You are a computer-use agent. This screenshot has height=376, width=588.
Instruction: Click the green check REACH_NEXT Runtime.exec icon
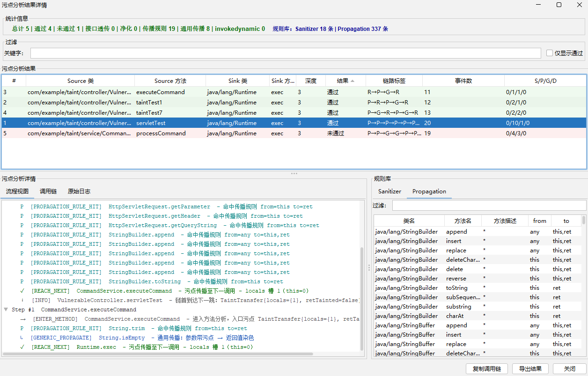tap(22, 347)
